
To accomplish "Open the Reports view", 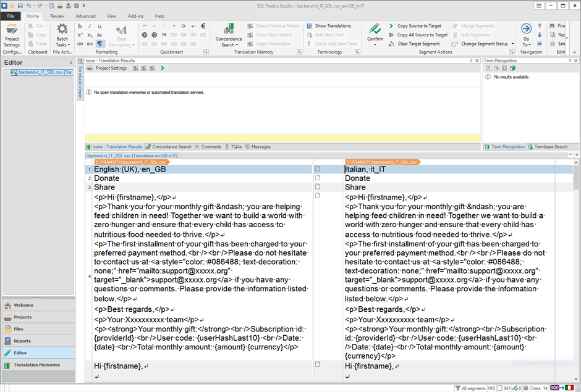I will tap(38, 341).
